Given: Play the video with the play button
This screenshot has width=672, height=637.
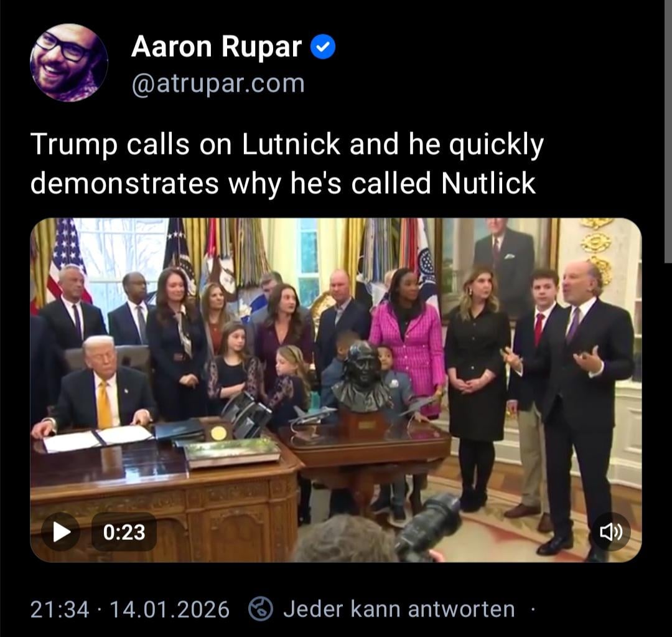Looking at the screenshot, I should tap(61, 532).
